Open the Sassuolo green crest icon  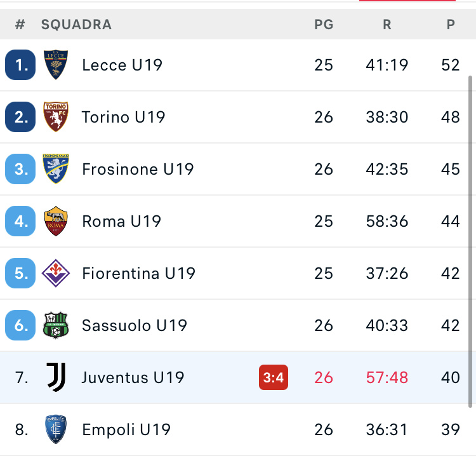tap(56, 325)
